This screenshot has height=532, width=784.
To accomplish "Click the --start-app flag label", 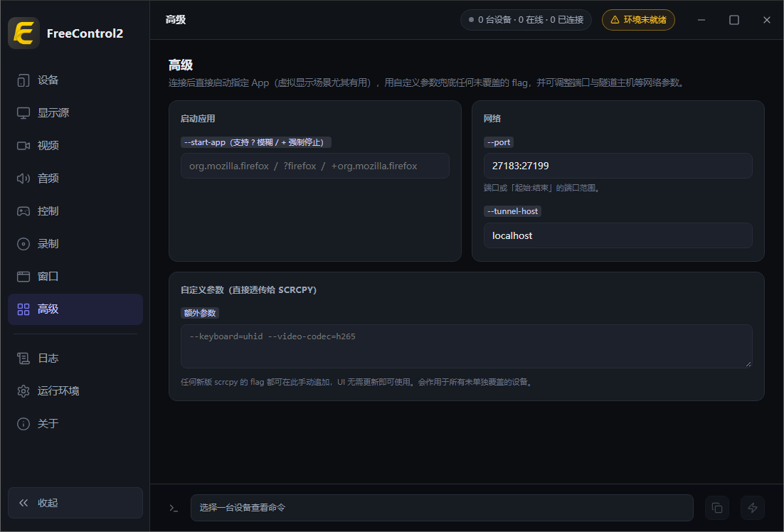I will [256, 142].
